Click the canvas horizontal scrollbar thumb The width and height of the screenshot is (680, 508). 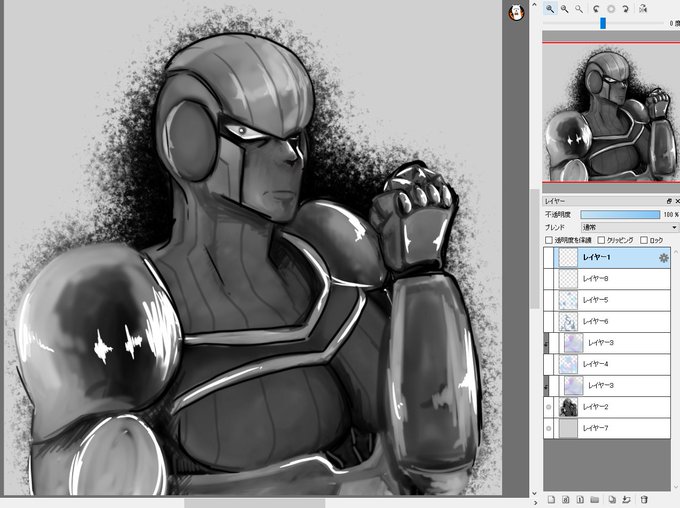click(x=255, y=503)
